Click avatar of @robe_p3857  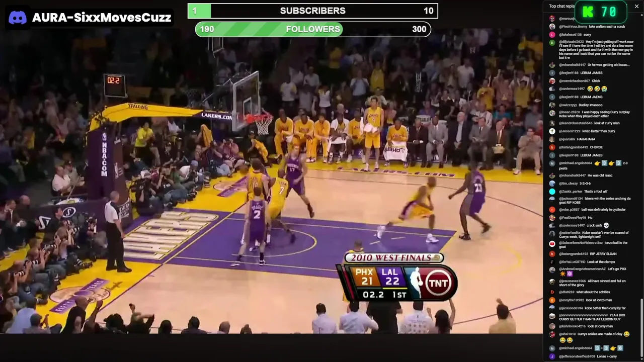(x=552, y=210)
